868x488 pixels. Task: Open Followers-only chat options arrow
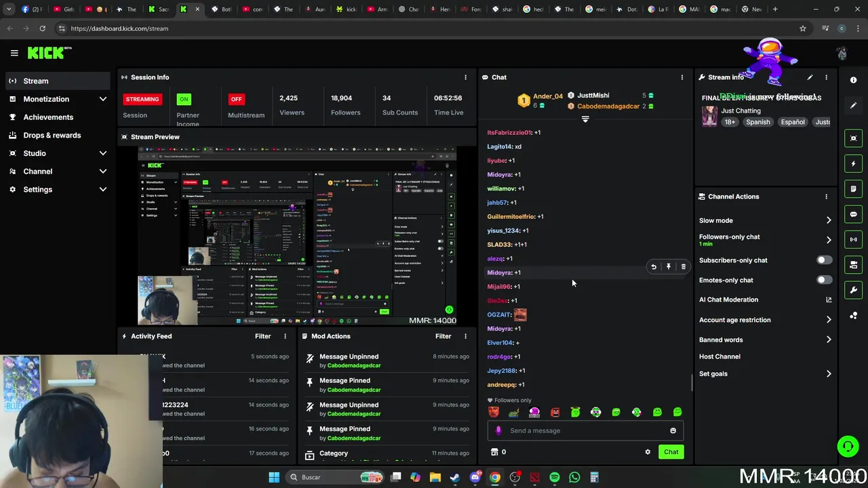tap(829, 240)
